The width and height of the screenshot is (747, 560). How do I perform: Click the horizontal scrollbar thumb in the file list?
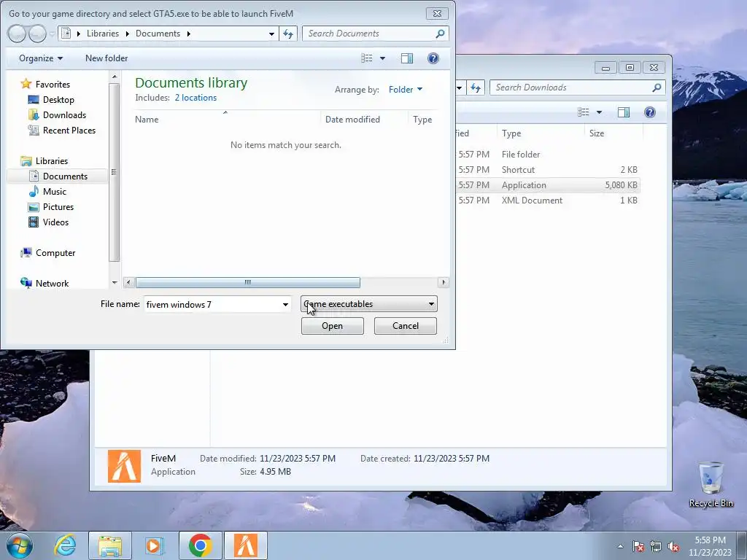click(248, 282)
